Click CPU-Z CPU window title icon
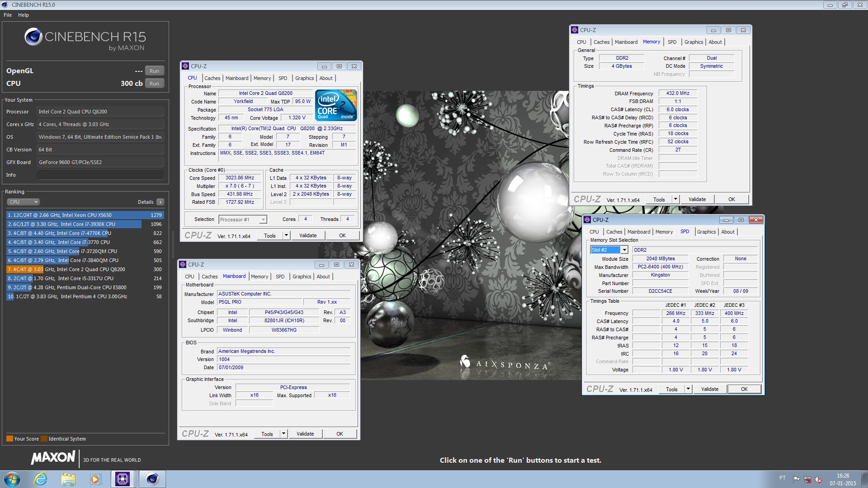Image resolution: width=868 pixels, height=488 pixels. (185, 66)
